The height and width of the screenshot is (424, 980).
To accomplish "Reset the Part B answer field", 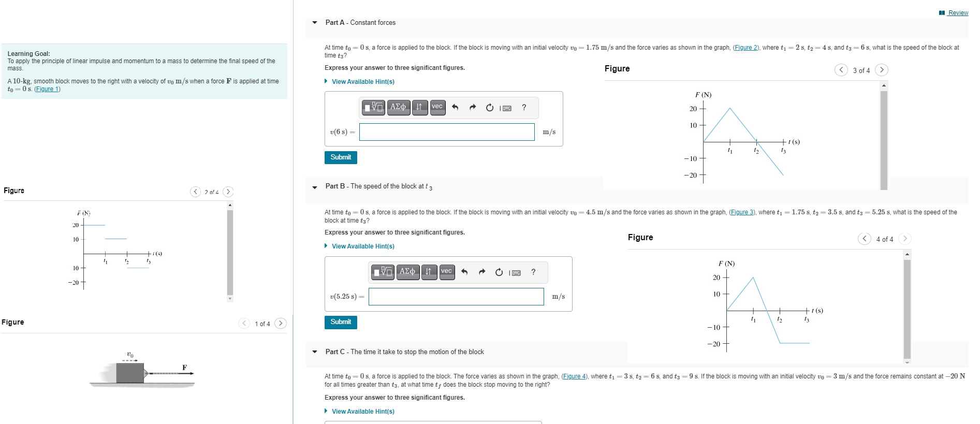I will click(x=499, y=272).
